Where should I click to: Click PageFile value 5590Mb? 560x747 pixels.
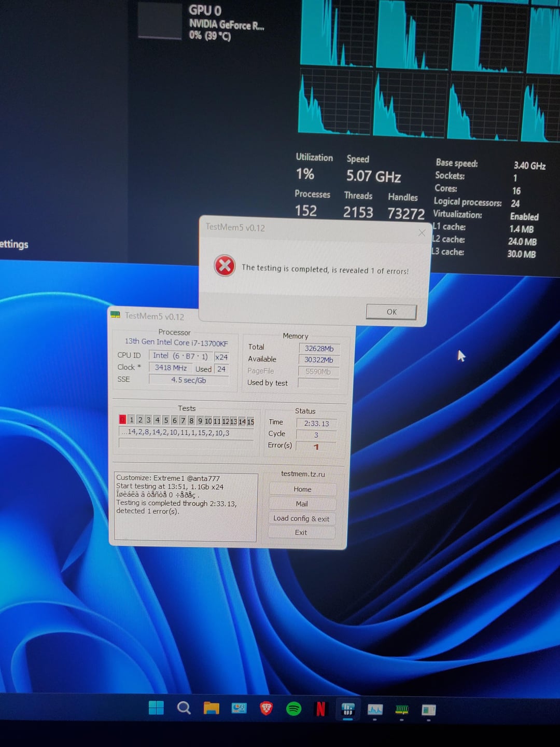tap(318, 371)
